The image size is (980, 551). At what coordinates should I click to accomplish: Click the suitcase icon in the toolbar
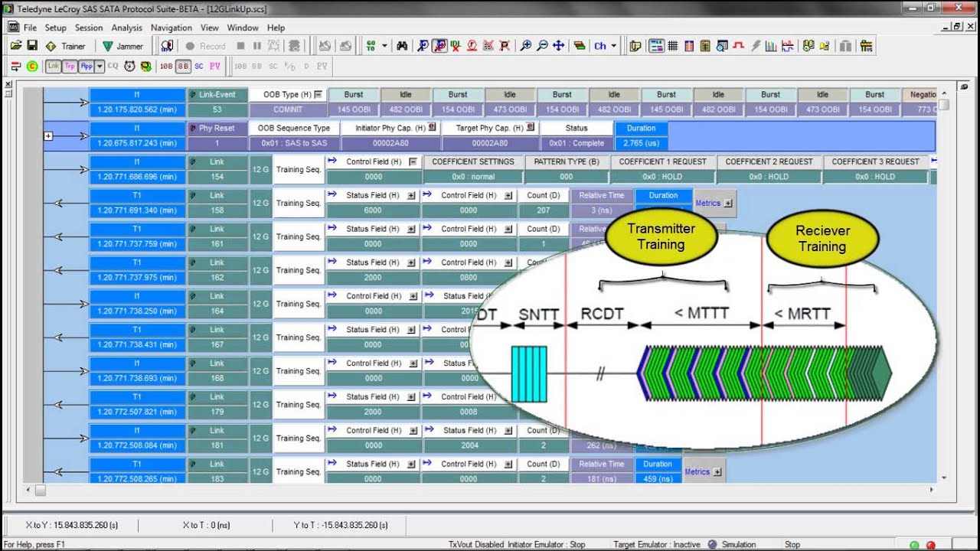tap(845, 46)
